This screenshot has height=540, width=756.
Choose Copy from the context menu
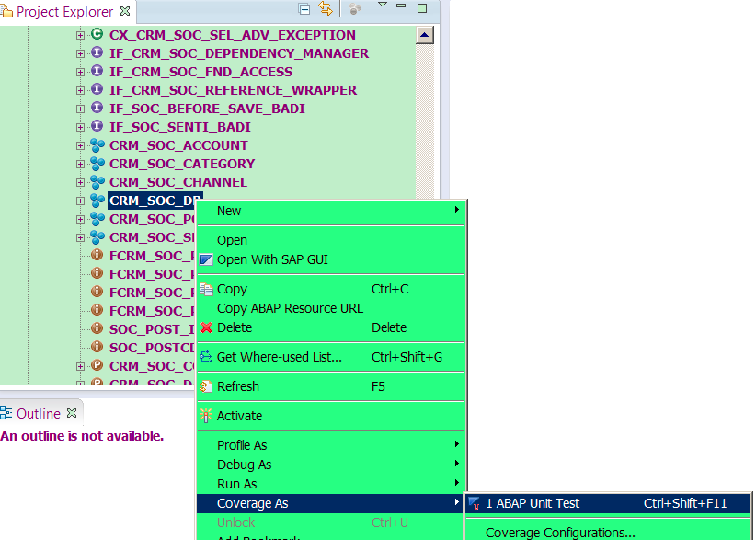pos(331,289)
